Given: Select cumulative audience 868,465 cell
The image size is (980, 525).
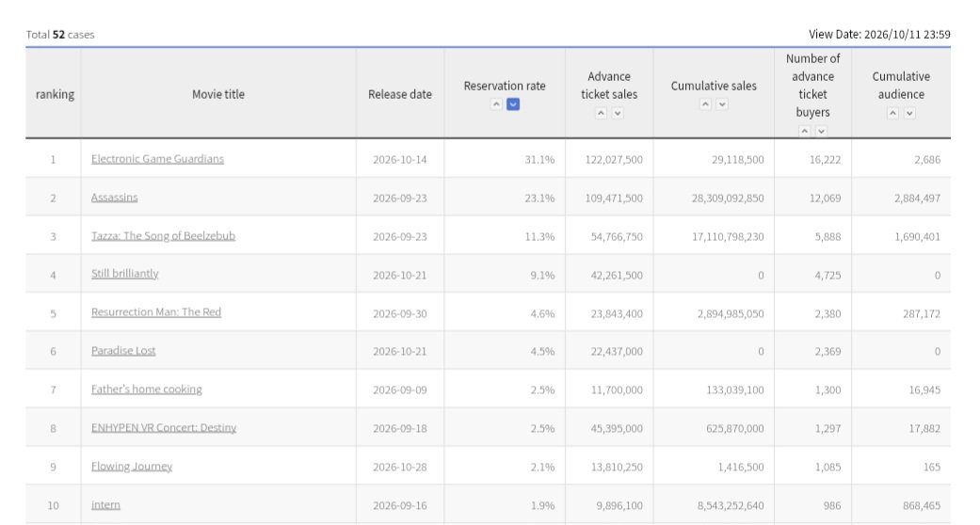Looking at the screenshot, I should pos(901,505).
